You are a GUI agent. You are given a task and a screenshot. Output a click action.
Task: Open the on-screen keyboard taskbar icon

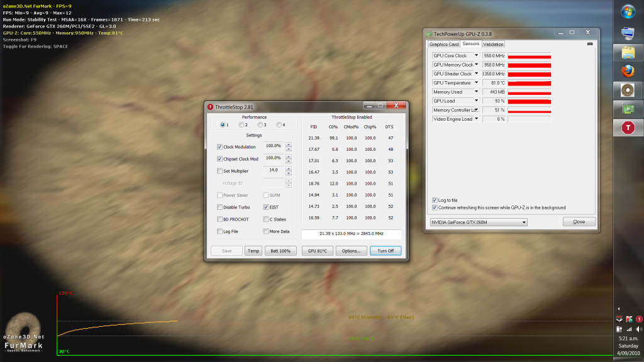(x=628, y=33)
